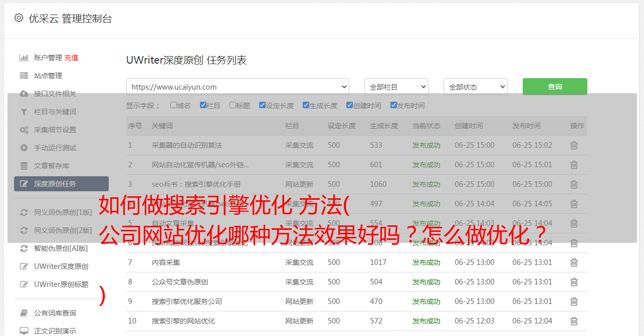Click the 关键词 column header
The width and height of the screenshot is (644, 336).
point(162,126)
